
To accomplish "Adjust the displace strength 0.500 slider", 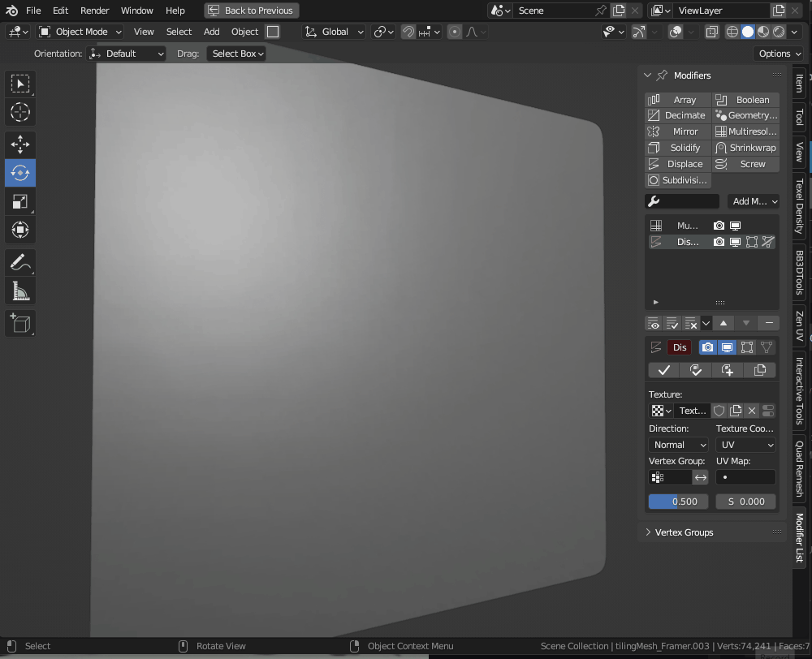I will (678, 502).
